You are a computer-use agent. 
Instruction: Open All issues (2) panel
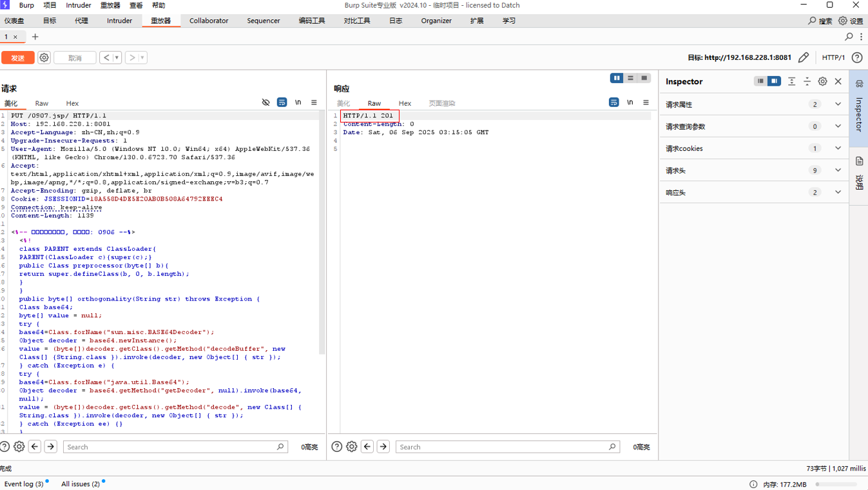[81, 484]
